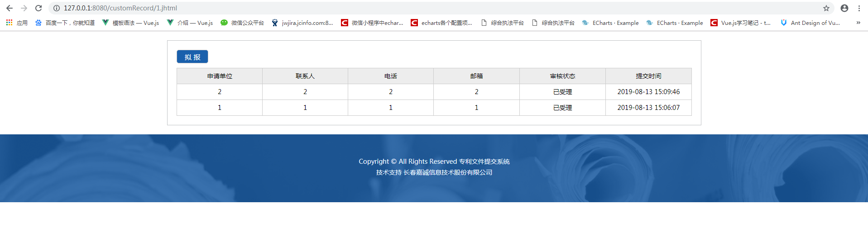Click the Copyright 专利文件提交系统 footer text

pos(434,161)
